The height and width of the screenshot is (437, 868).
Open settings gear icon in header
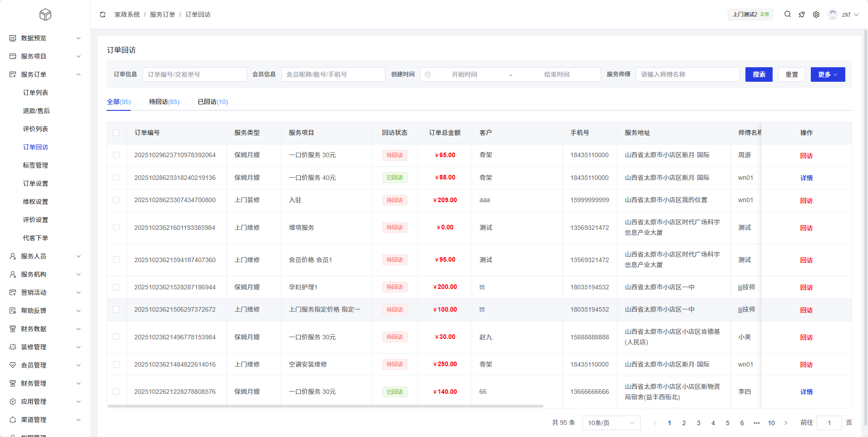(816, 15)
